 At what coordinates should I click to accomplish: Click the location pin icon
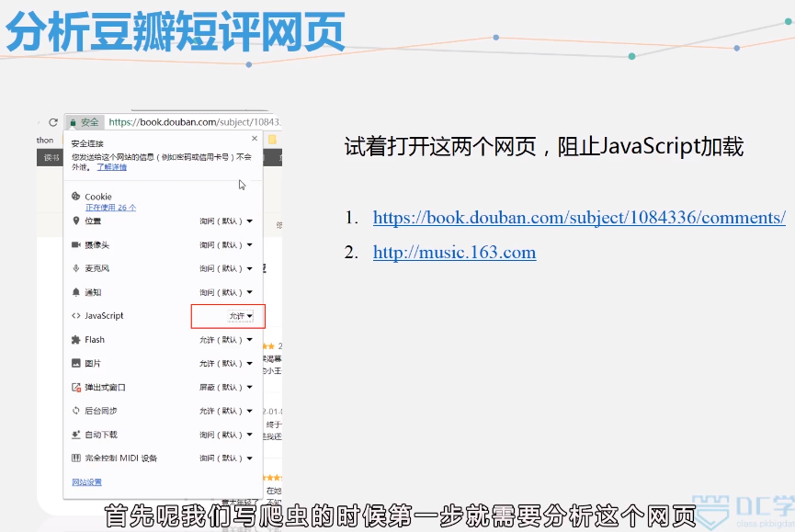point(76,221)
